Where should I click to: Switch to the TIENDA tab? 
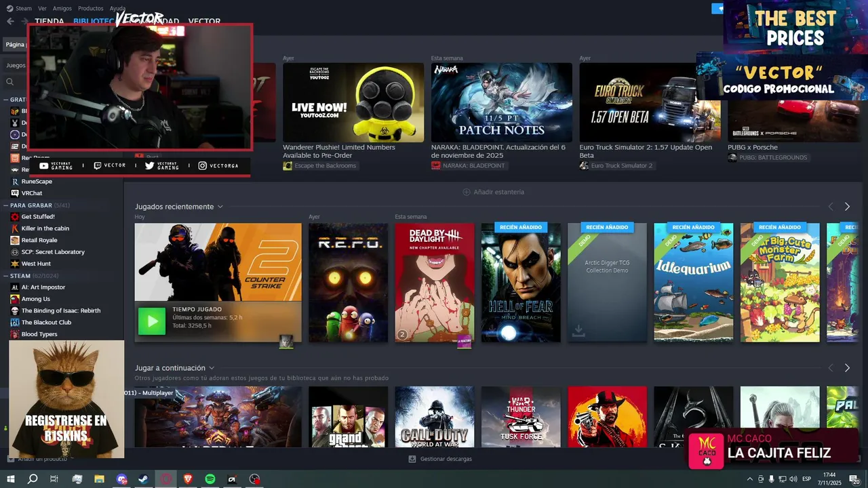(x=50, y=22)
